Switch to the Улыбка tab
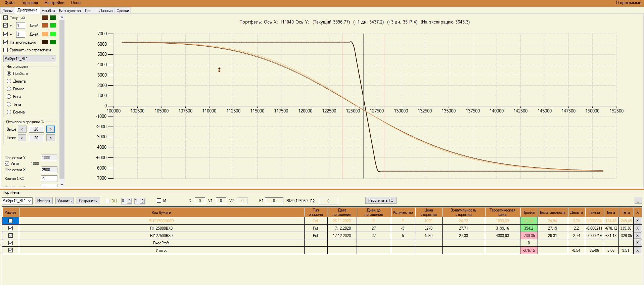644x285 pixels. pos(48,11)
